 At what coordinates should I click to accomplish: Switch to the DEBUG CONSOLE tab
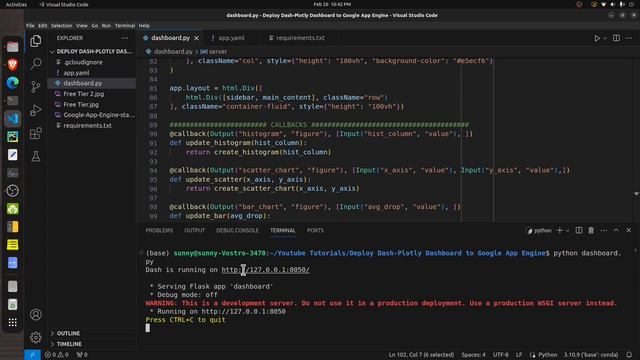(x=237, y=231)
